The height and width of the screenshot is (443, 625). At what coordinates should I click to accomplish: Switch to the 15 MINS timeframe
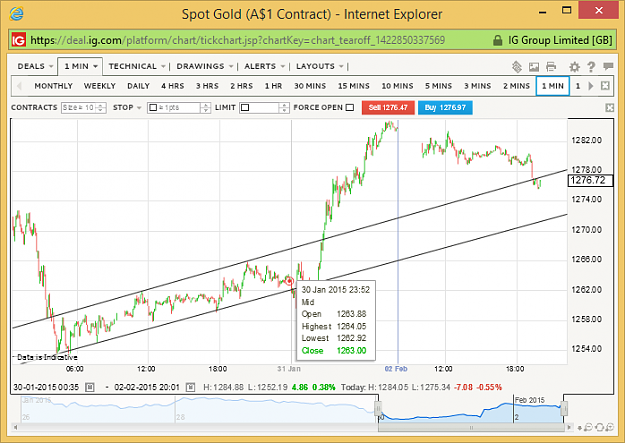click(x=354, y=86)
